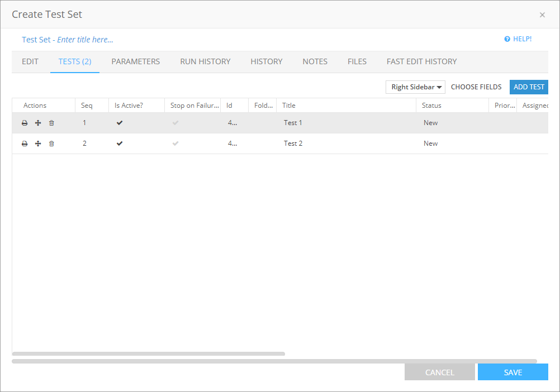Print Test 2 using its print icon
The image size is (560, 392).
point(25,143)
